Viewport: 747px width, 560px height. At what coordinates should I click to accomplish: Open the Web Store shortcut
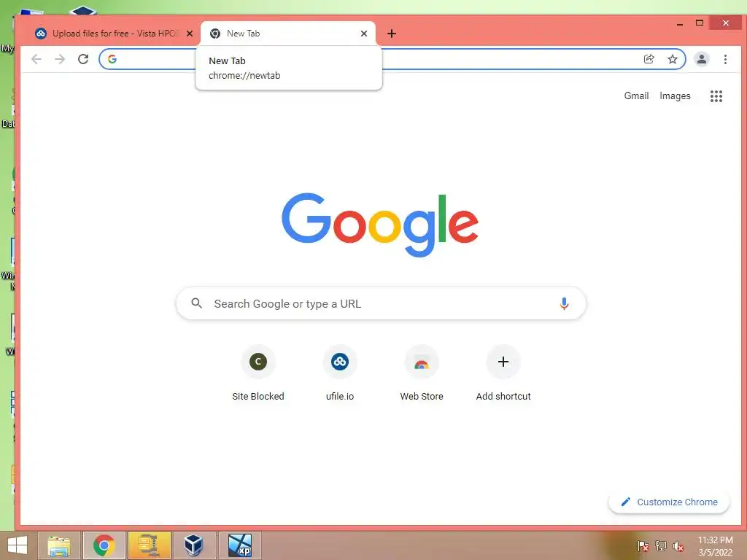coord(422,373)
